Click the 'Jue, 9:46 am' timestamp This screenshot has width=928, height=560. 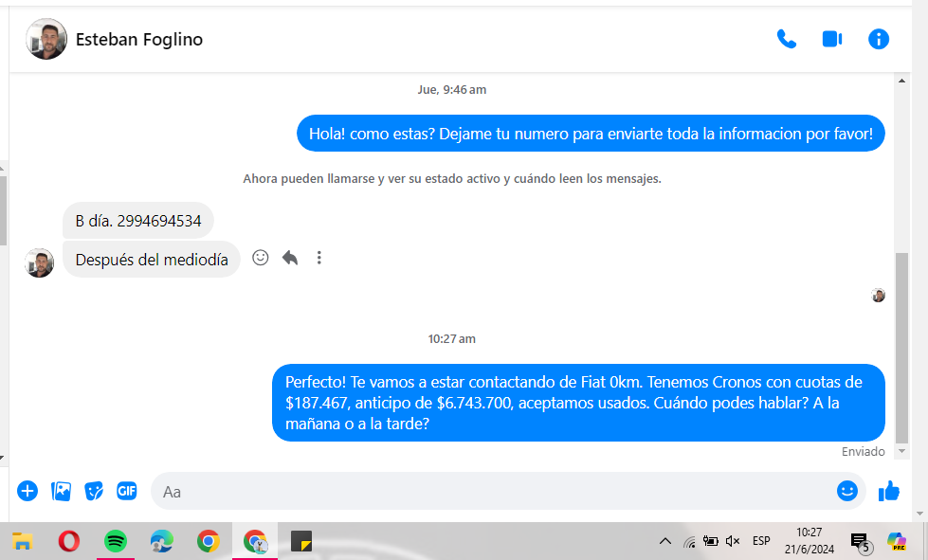[451, 89]
